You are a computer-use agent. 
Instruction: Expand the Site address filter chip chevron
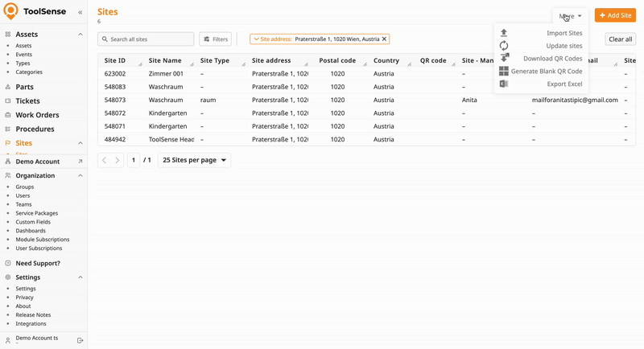click(256, 39)
